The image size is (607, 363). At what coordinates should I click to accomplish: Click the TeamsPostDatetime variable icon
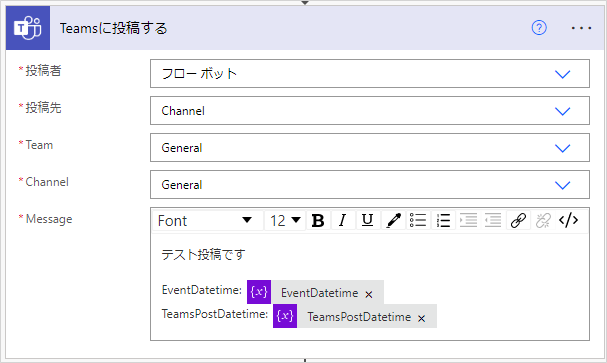pos(285,316)
